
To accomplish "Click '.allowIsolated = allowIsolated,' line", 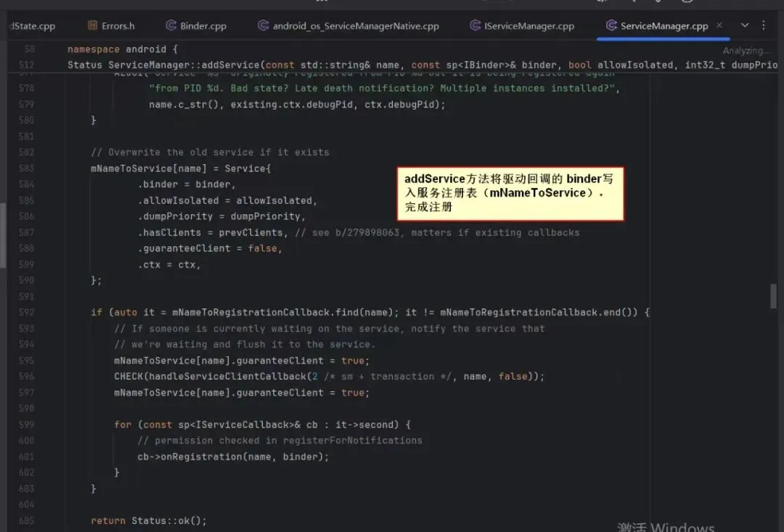I will (227, 200).
